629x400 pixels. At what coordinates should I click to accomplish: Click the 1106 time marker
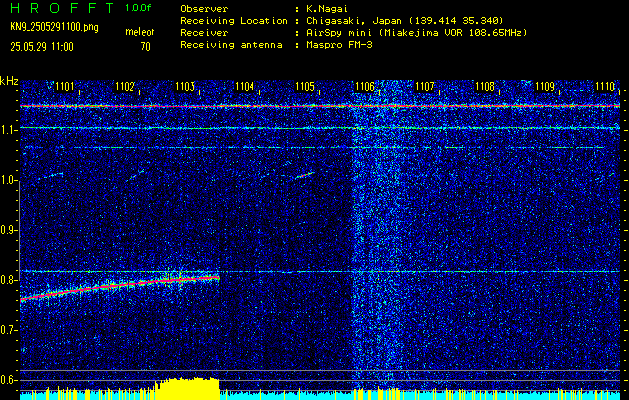(x=365, y=86)
